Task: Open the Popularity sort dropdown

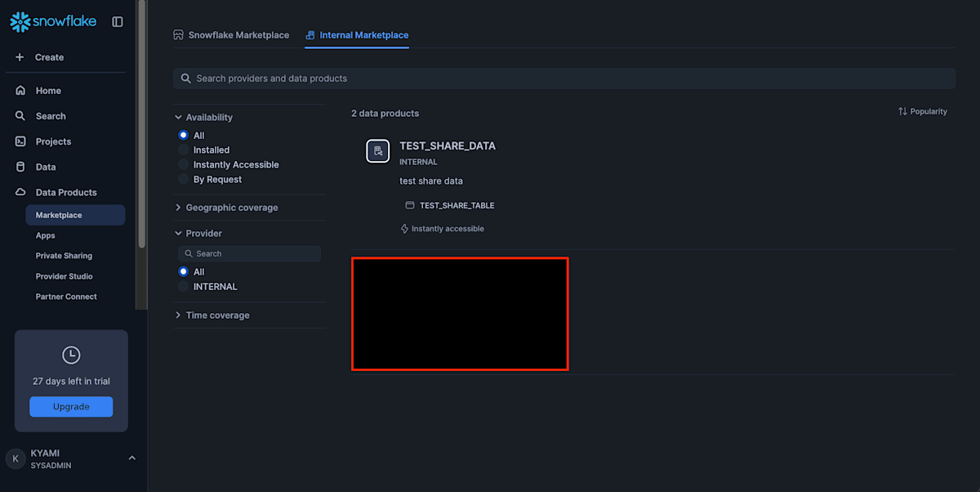Action: [x=923, y=111]
